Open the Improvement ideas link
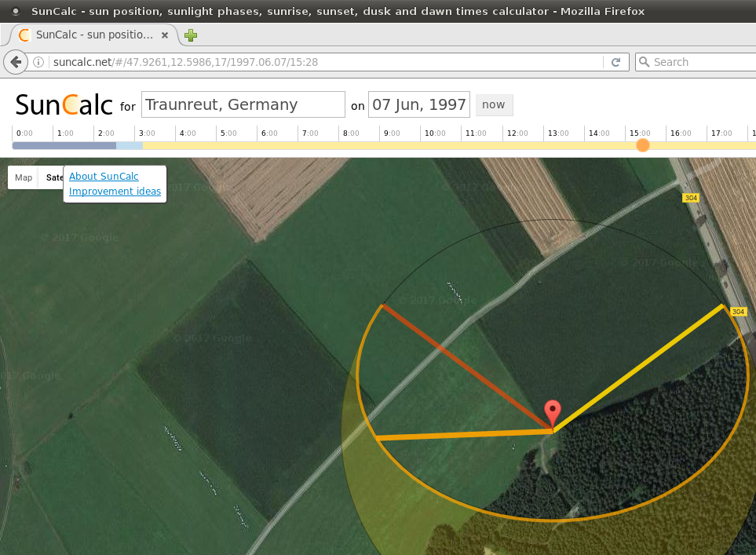The width and height of the screenshot is (756, 555). coord(115,192)
